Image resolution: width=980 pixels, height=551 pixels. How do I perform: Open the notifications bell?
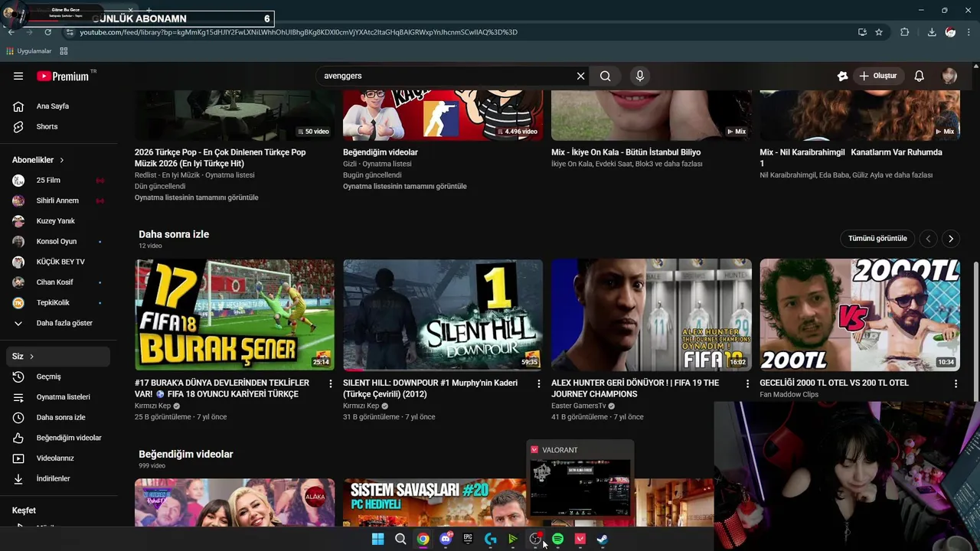pos(919,76)
